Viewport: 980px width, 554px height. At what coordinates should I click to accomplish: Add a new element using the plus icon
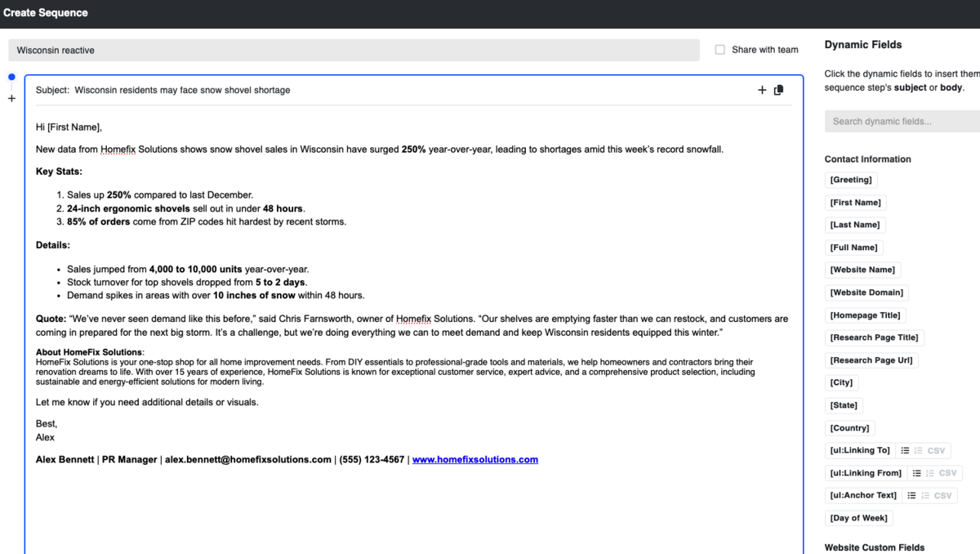(762, 90)
